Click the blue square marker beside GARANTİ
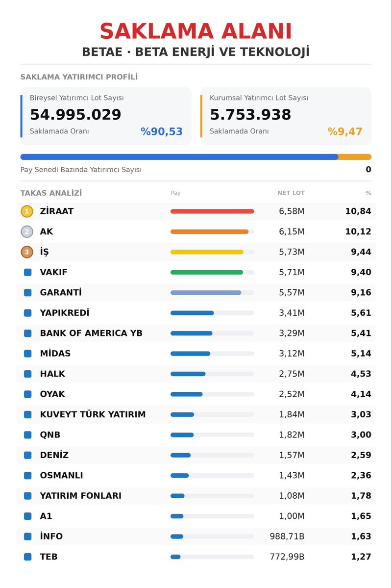This screenshot has height=588, width=392. tap(28, 292)
